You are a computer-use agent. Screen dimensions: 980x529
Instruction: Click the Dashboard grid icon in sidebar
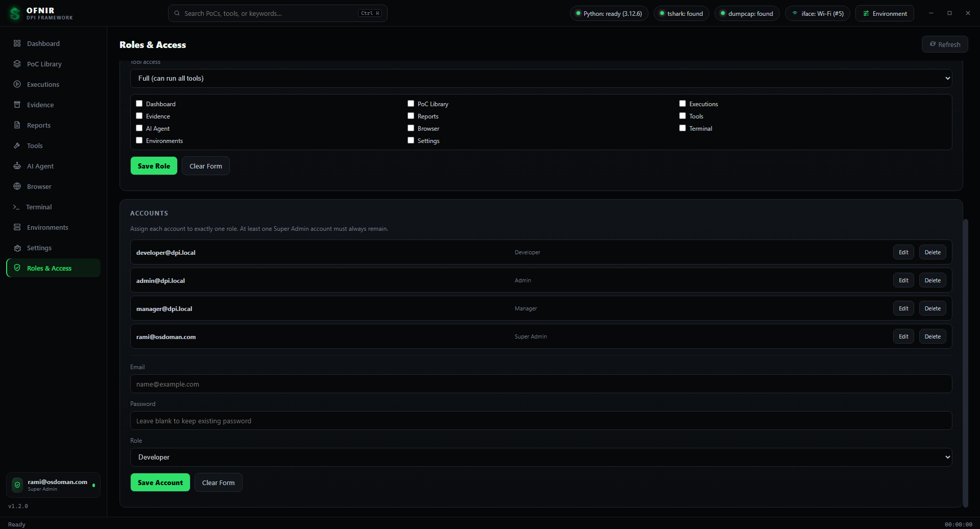pyautogui.click(x=17, y=43)
